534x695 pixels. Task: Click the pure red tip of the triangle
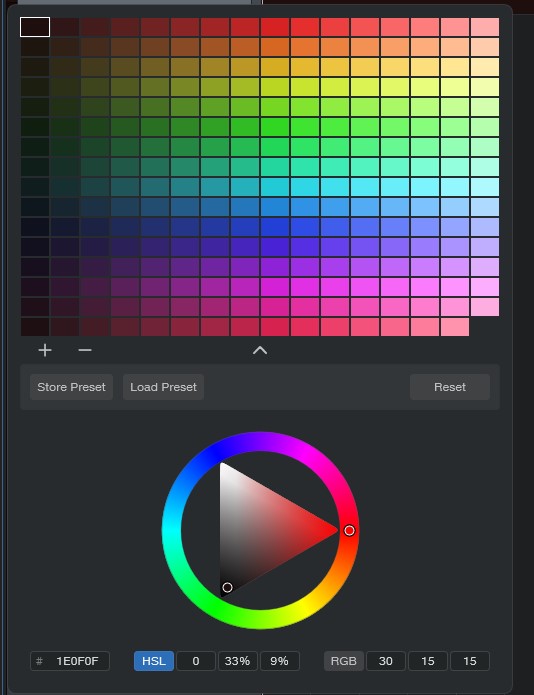(x=335, y=530)
